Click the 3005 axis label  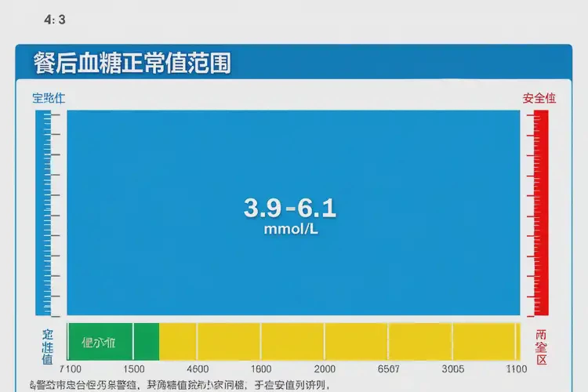click(x=452, y=369)
